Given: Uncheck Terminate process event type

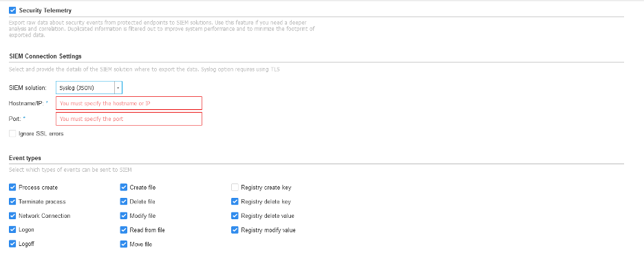Looking at the screenshot, I should (12, 201).
